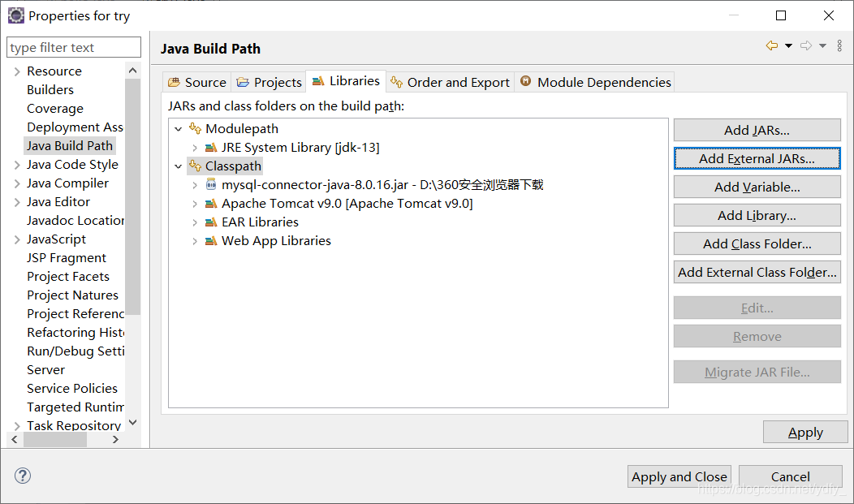Image resolution: width=854 pixels, height=504 pixels.
Task: Click the Classpath node icon
Action: pyautogui.click(x=195, y=166)
